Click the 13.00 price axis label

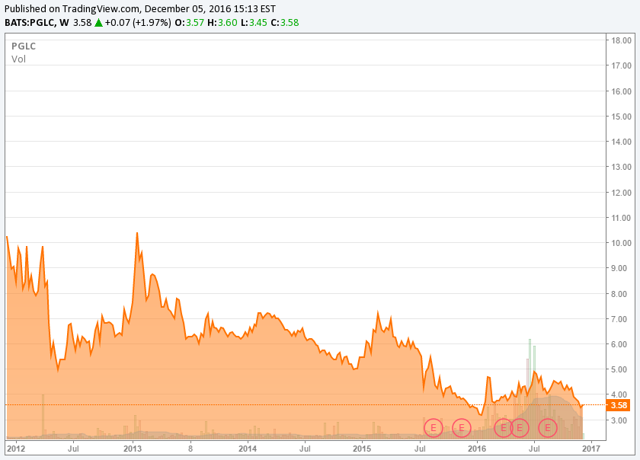point(621,167)
